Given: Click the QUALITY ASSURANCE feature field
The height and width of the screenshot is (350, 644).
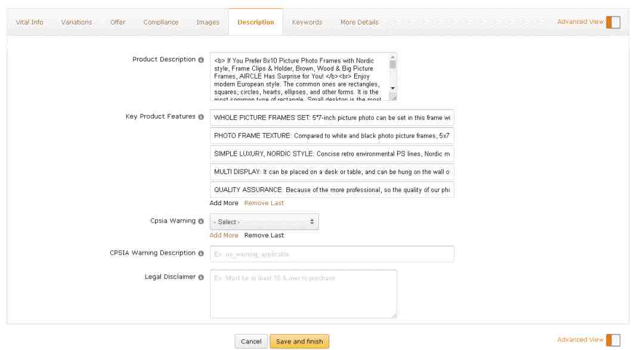Looking at the screenshot, I should tap(332, 190).
